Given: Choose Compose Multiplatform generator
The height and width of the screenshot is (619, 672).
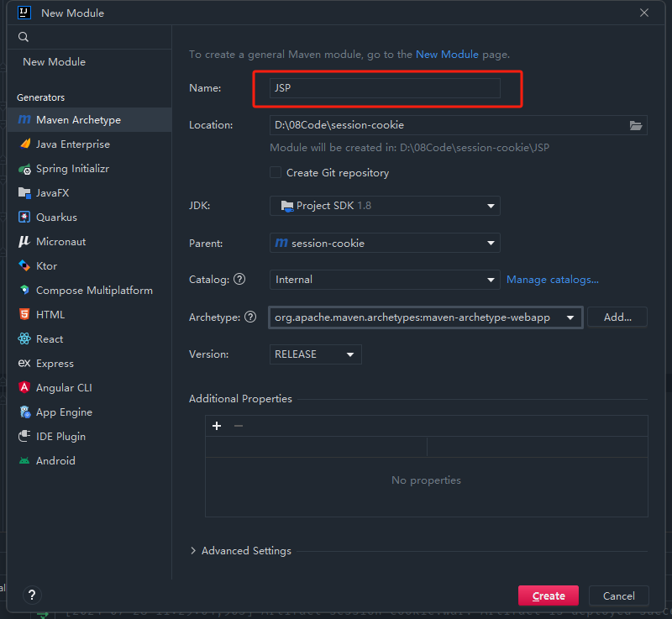Looking at the screenshot, I should (x=89, y=291).
